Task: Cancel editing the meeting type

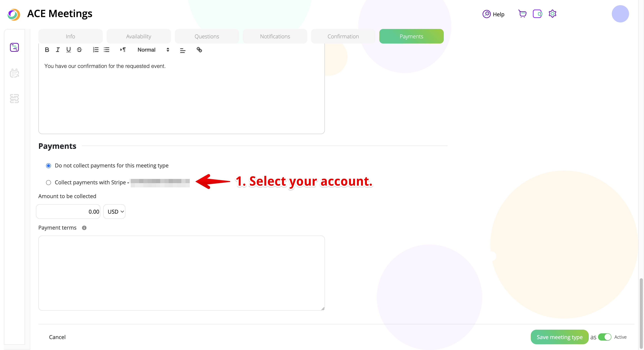Action: coord(57,337)
